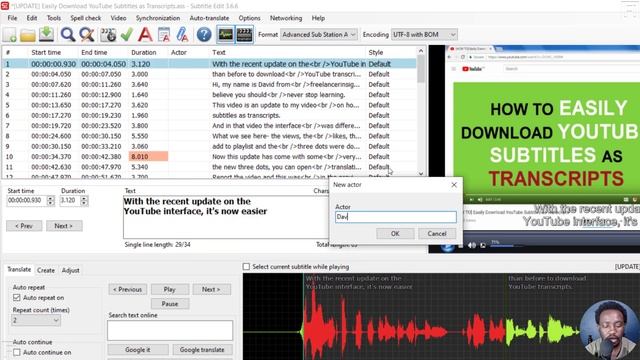640x360 pixels.
Task: Open the File menu
Action: pos(12,18)
